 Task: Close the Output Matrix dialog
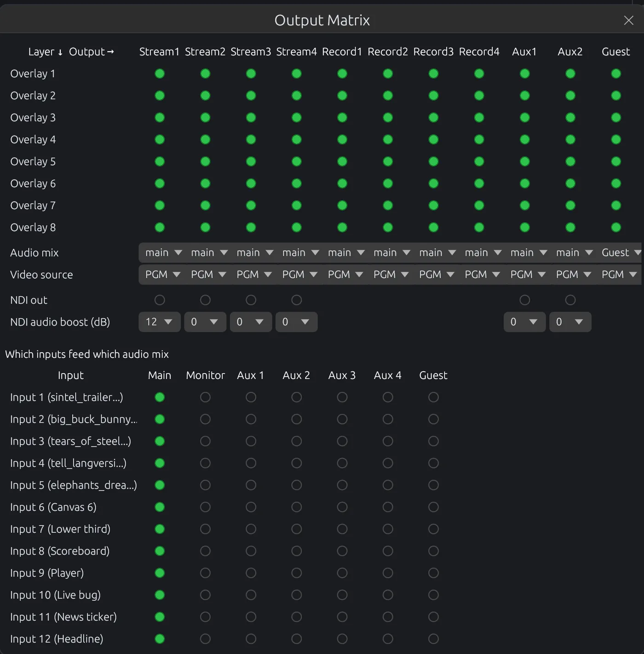pyautogui.click(x=628, y=20)
